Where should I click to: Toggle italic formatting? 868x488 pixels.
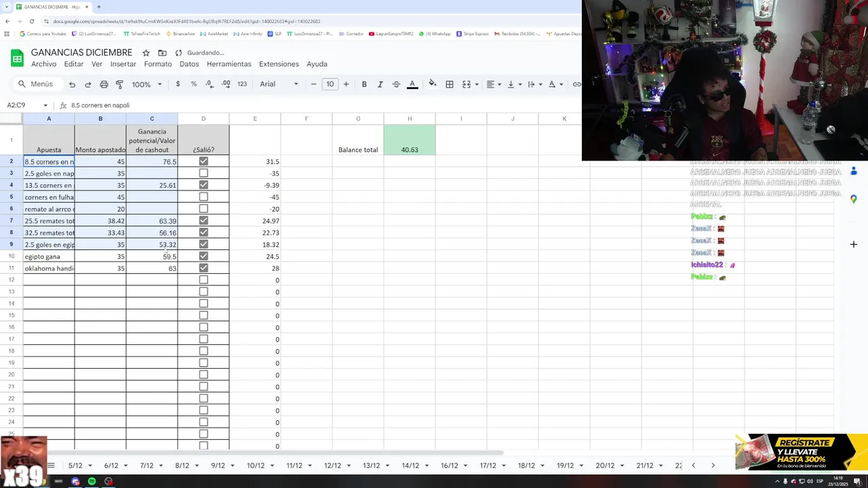click(380, 84)
